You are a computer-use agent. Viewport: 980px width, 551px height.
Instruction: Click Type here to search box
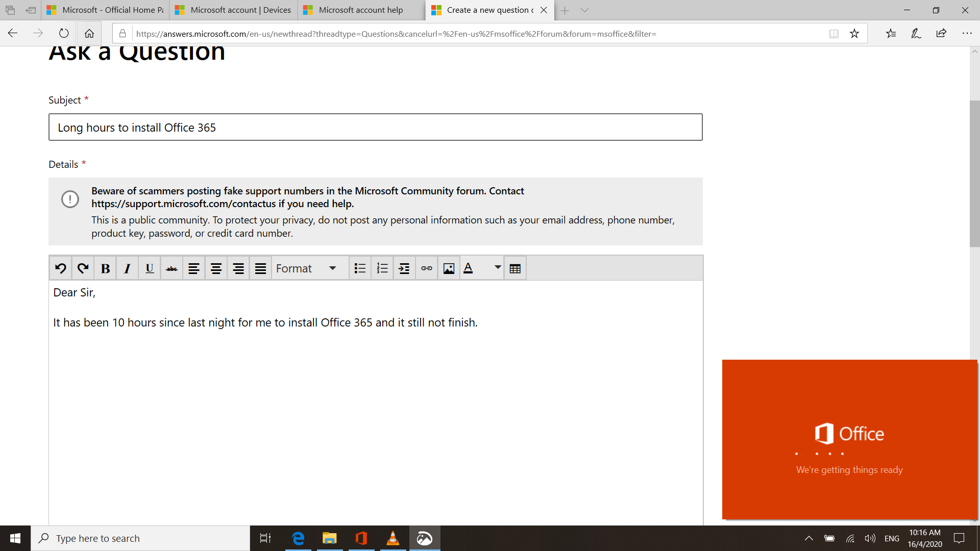pos(141,538)
